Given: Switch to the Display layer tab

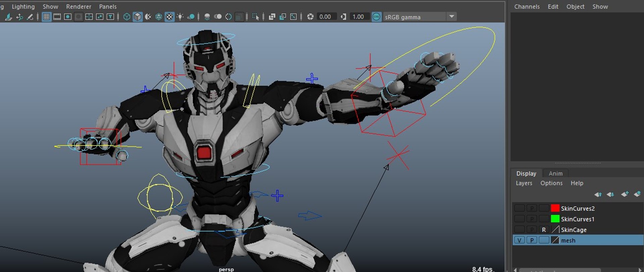Looking at the screenshot, I should click(x=526, y=174).
